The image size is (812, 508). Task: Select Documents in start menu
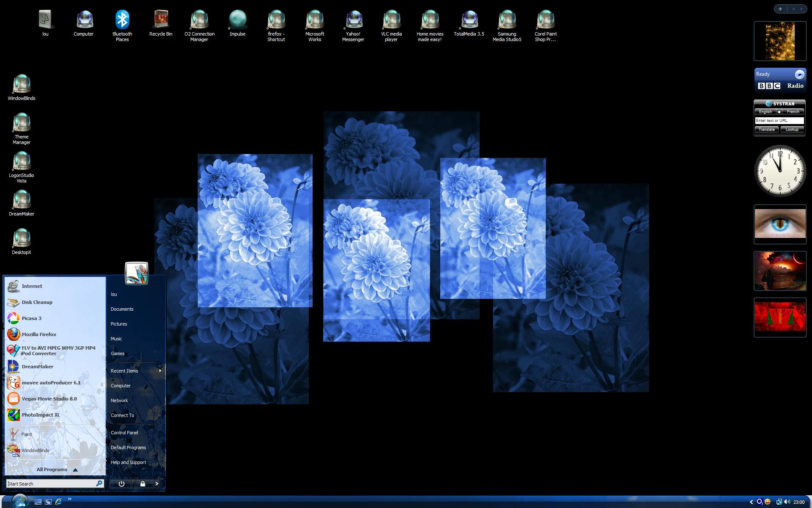click(x=122, y=309)
